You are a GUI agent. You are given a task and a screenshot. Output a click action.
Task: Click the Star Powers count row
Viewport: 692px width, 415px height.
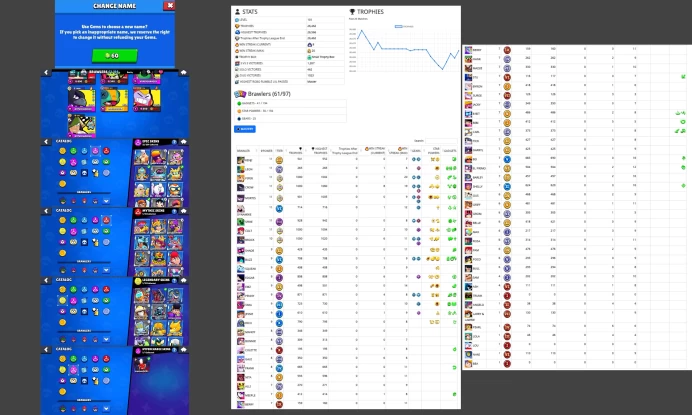[x=291, y=111]
